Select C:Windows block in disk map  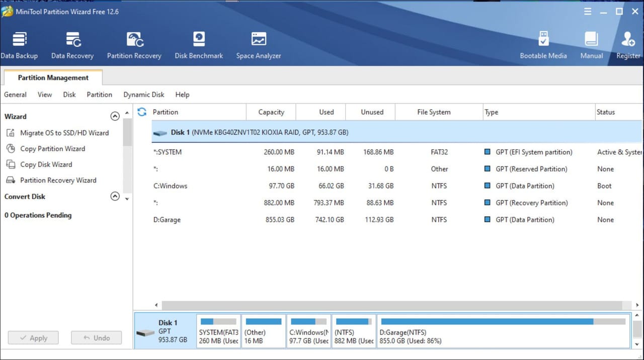pyautogui.click(x=309, y=331)
